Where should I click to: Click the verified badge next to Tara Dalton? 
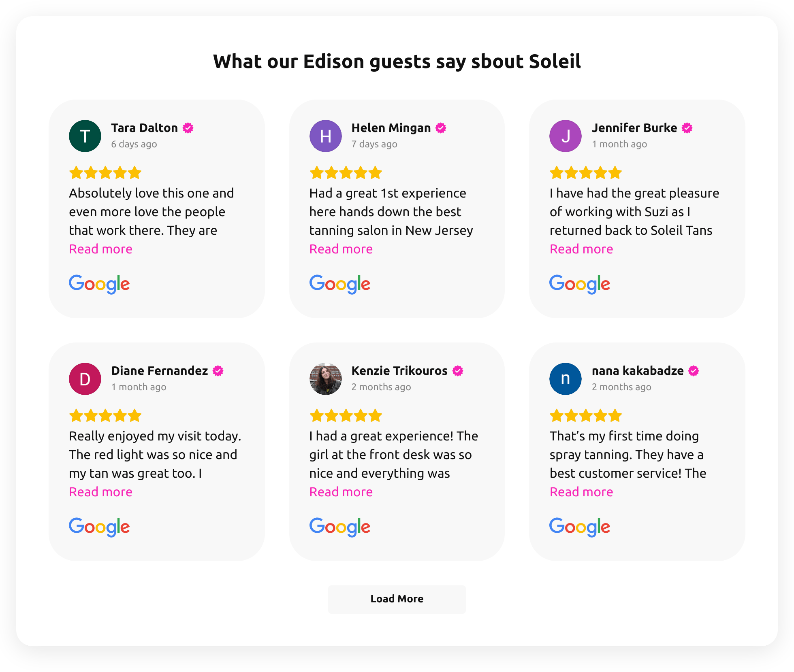188,128
